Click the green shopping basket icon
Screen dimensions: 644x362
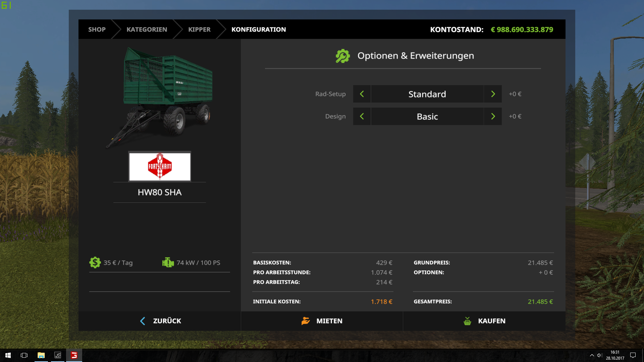coord(467,321)
